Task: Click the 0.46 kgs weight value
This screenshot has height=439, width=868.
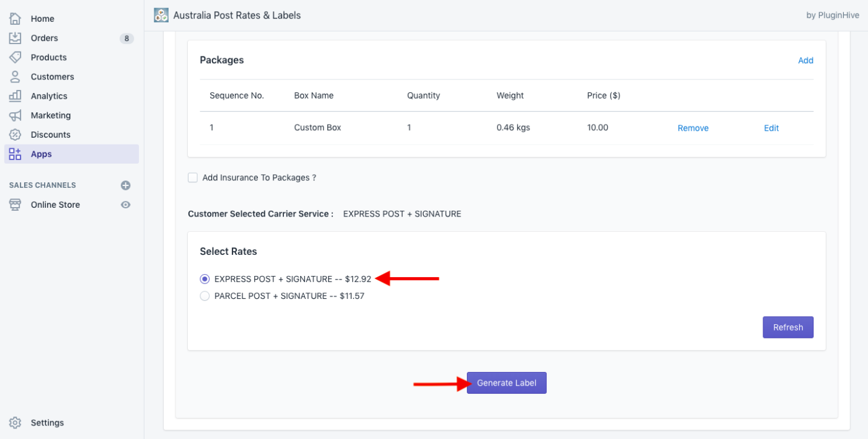Action: pos(513,127)
